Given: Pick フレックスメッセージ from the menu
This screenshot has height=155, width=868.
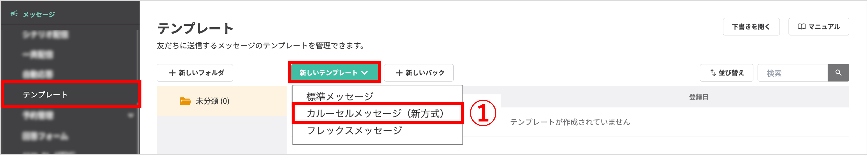Looking at the screenshot, I should tap(354, 130).
